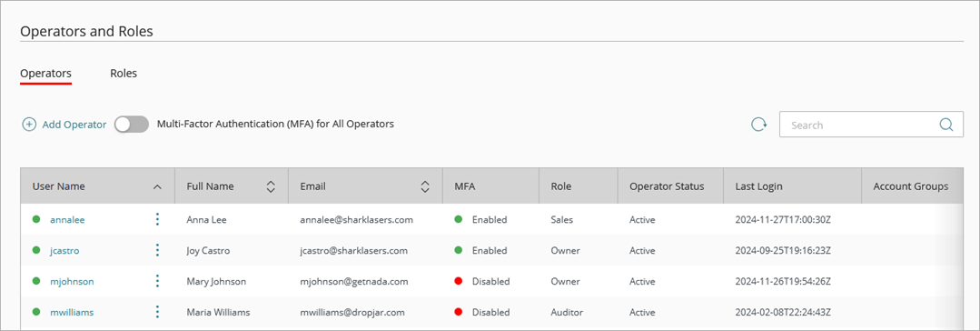Open the three-dot menu for jcastro
Screen dimensions: 980x331
coord(157,250)
